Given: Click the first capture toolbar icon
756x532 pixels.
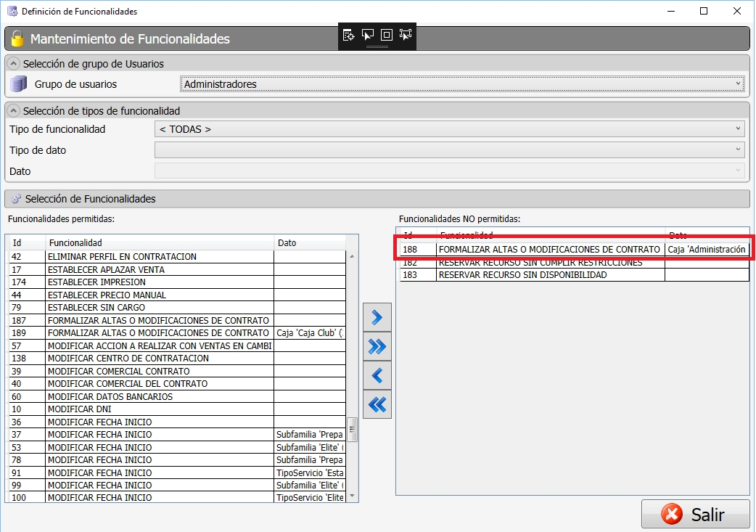Looking at the screenshot, I should [348, 36].
